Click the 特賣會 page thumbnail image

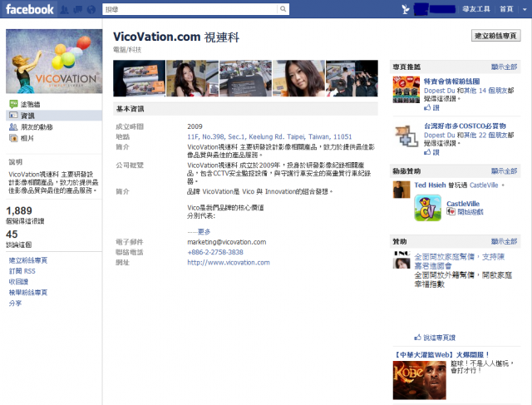pos(406,90)
